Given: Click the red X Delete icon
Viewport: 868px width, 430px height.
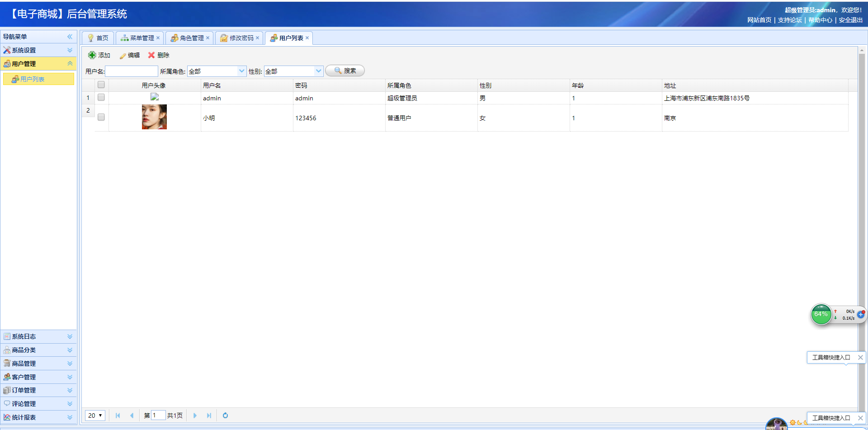Looking at the screenshot, I should (151, 55).
